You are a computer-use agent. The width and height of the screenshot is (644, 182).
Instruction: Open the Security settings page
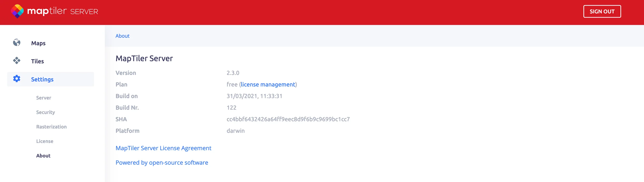click(45, 112)
